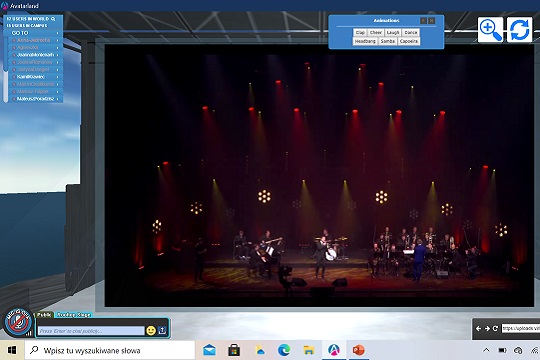Open the Windows Start menu

tap(12, 350)
